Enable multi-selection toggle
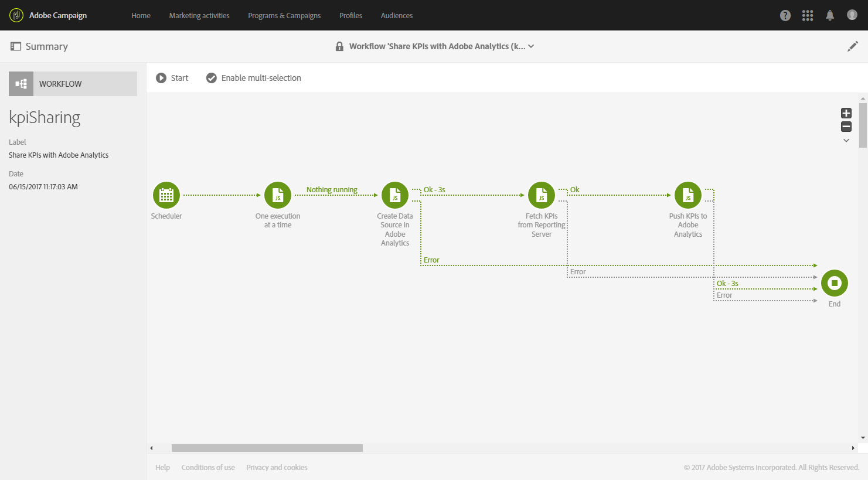The width and height of the screenshot is (868, 480). click(254, 78)
